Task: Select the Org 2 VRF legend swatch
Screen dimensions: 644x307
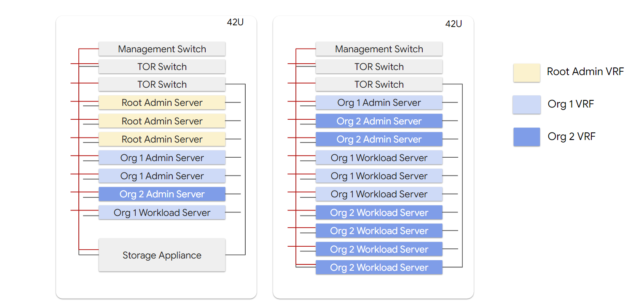Action: (x=526, y=137)
